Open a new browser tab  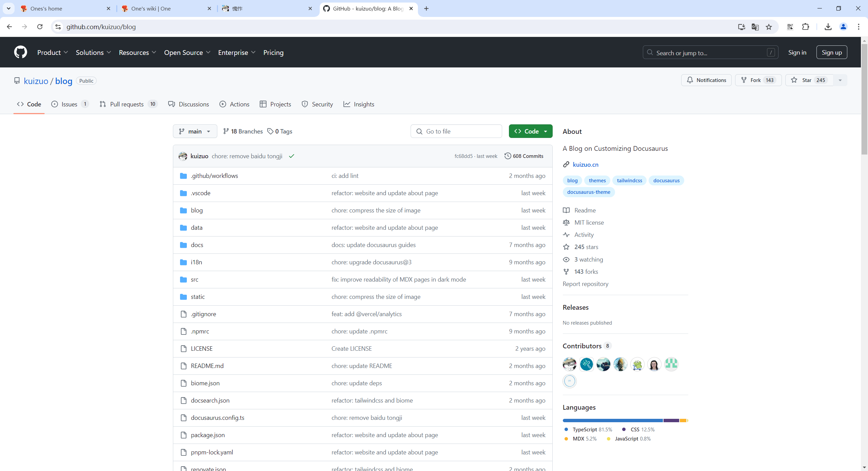click(426, 8)
